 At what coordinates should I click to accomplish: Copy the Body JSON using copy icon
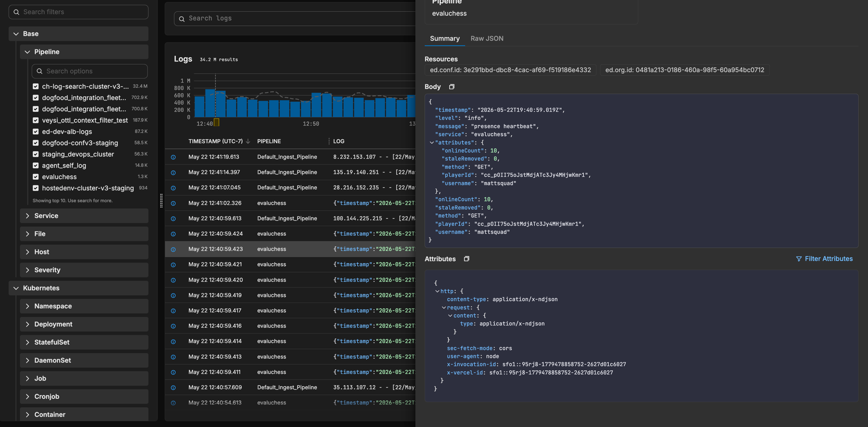[451, 87]
